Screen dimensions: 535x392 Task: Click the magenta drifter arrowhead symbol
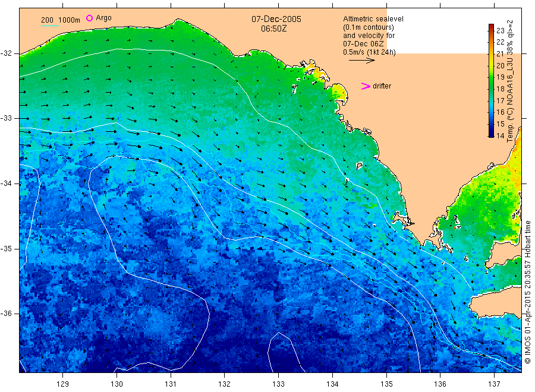(366, 86)
